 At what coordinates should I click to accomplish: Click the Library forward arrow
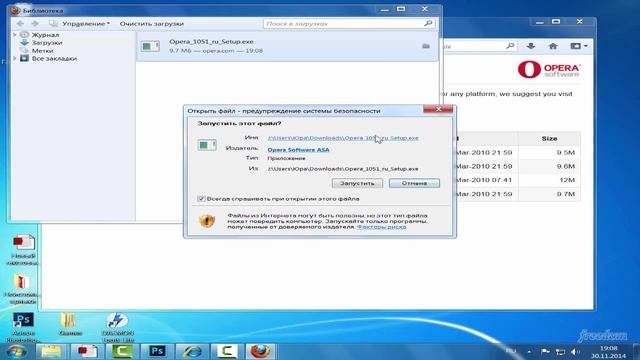(35, 24)
